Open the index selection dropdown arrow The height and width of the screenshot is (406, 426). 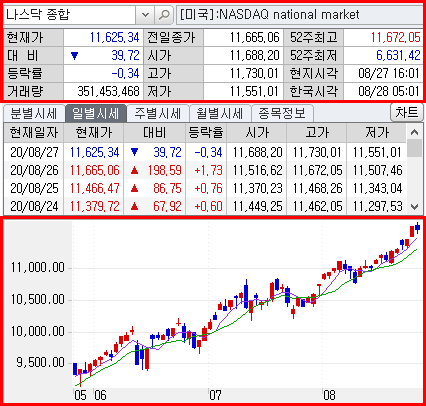[x=145, y=15]
